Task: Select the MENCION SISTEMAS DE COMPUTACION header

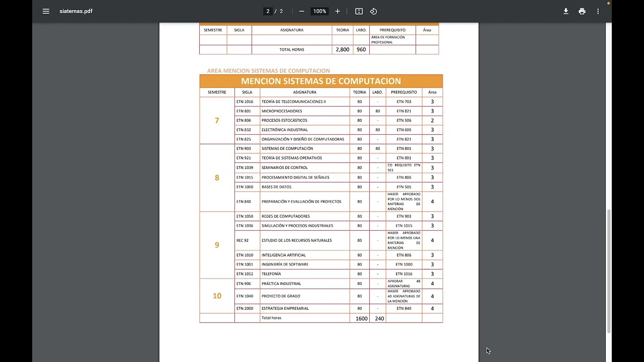Action: point(321,81)
